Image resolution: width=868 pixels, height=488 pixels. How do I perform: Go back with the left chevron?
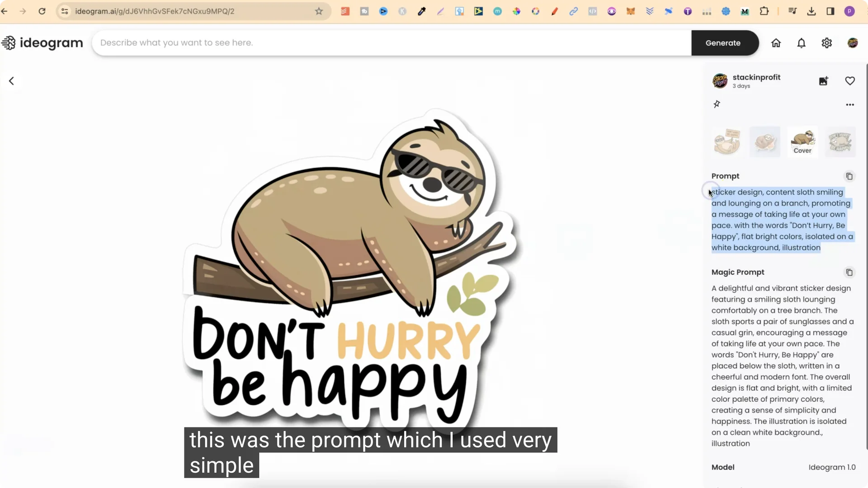click(x=12, y=81)
